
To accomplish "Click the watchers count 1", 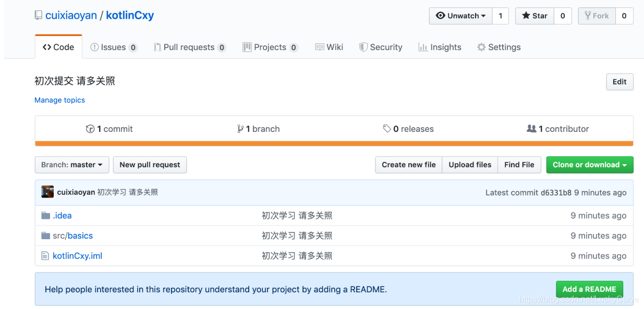I will coord(501,16).
